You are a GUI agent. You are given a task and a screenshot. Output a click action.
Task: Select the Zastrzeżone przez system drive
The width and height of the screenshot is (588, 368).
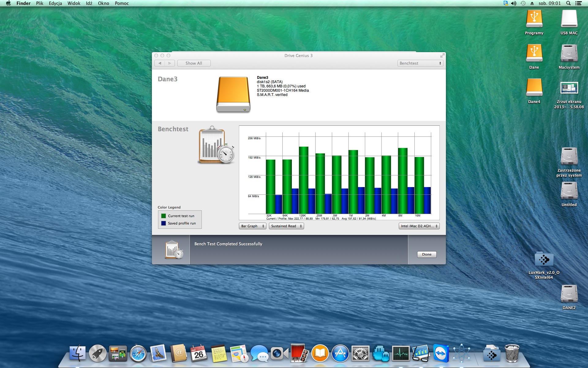(569, 156)
